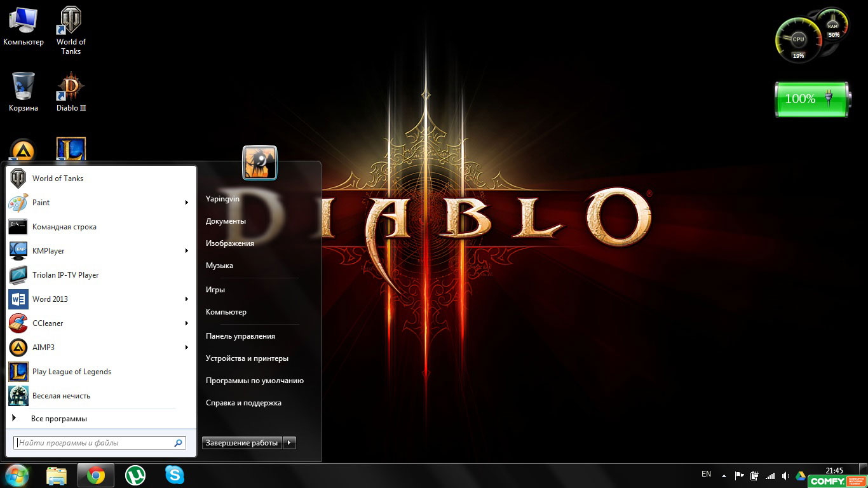Image resolution: width=868 pixels, height=488 pixels.
Task: Click the RAM usage gauge gadget
Action: click(x=833, y=25)
